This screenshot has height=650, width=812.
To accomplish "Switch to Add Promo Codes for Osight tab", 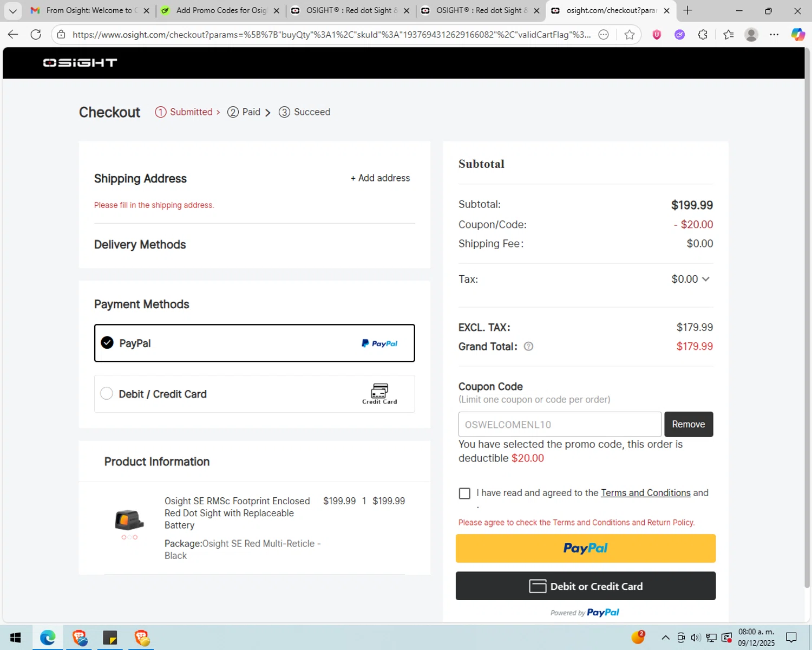I will [x=221, y=10].
